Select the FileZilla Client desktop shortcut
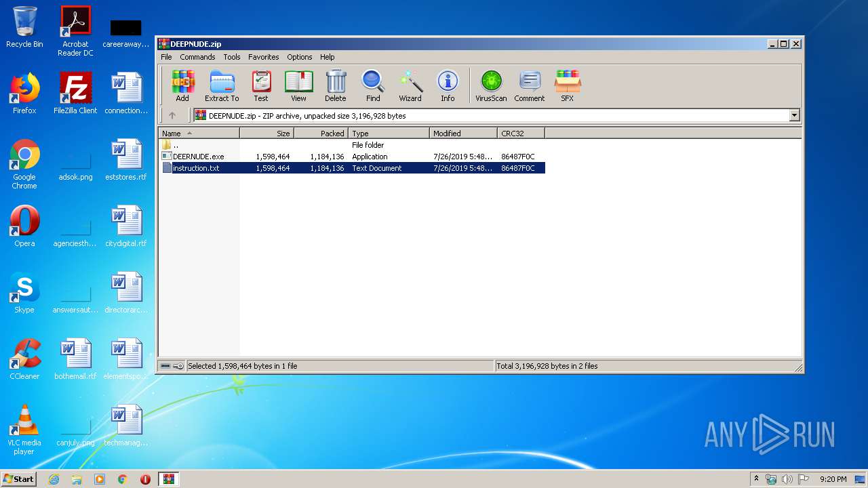The width and height of the screenshot is (868, 488). [x=75, y=94]
